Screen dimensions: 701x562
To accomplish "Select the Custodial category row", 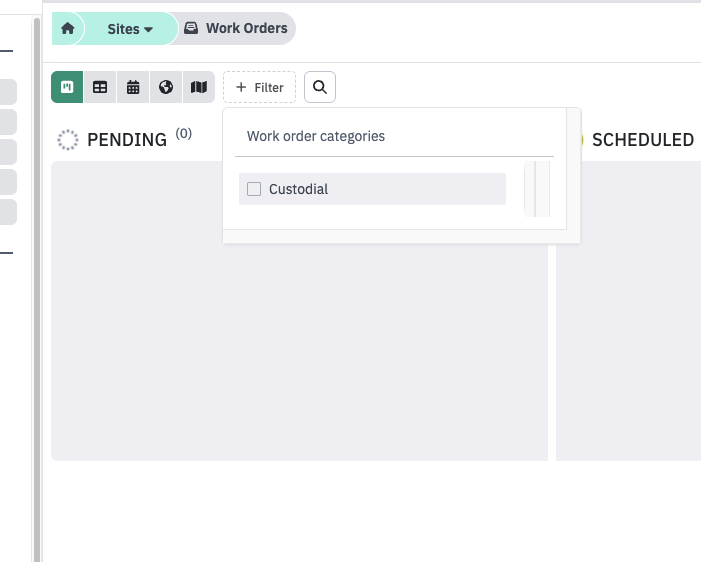I will (372, 189).
